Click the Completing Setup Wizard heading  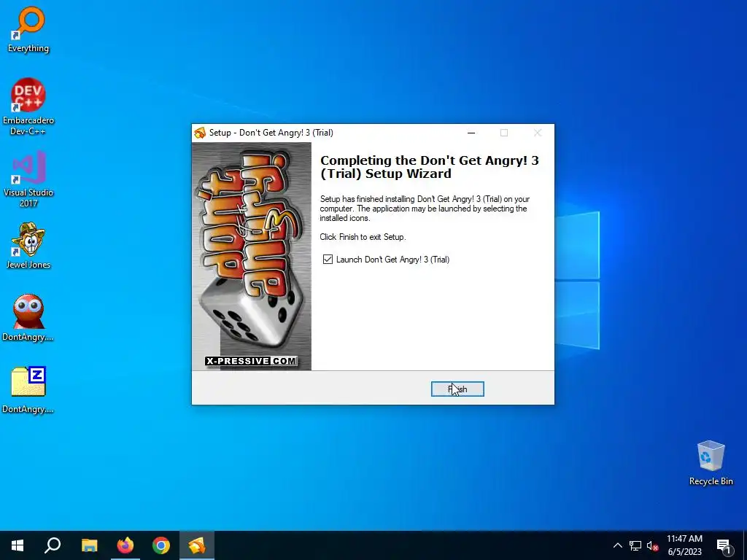(x=429, y=167)
